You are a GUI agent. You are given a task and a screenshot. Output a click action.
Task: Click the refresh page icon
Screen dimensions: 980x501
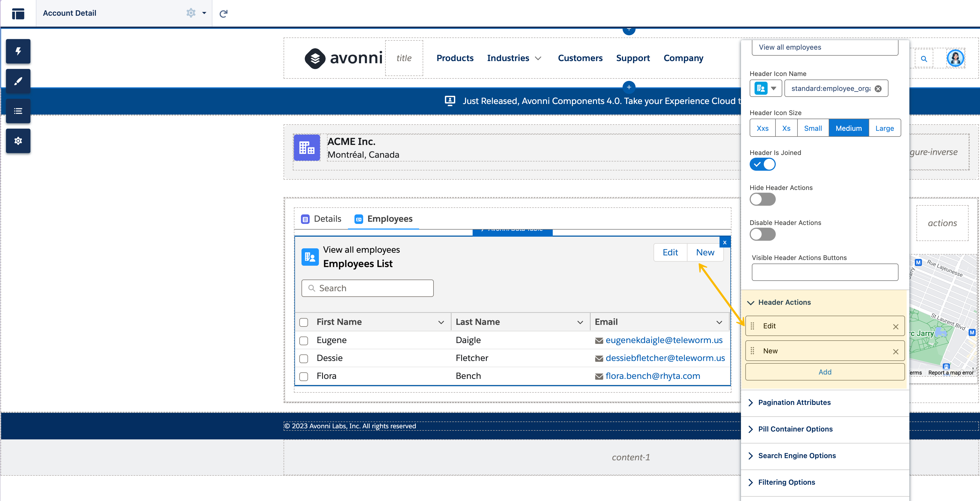(x=223, y=14)
